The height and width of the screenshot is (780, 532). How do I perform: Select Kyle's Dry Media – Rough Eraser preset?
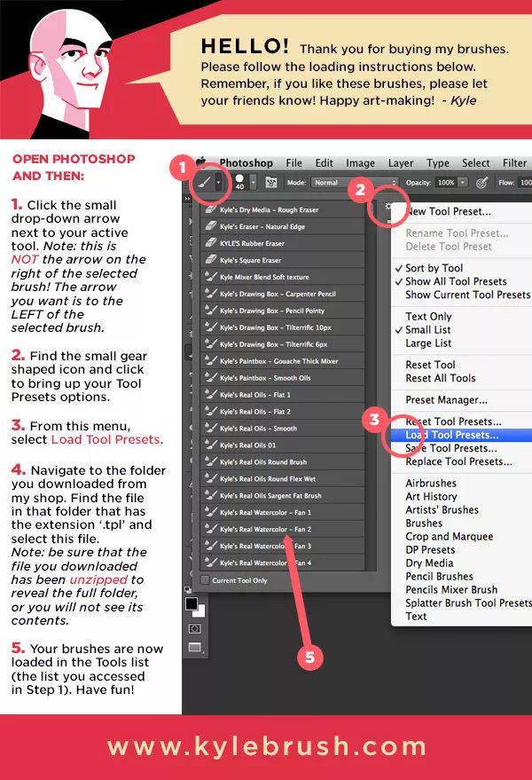pos(283,210)
